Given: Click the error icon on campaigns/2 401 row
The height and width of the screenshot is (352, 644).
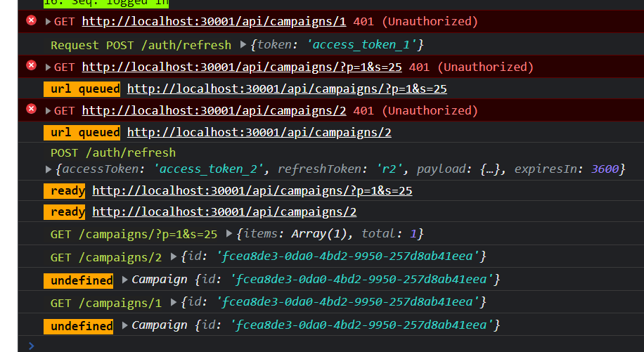Looking at the screenshot, I should click(x=31, y=109).
